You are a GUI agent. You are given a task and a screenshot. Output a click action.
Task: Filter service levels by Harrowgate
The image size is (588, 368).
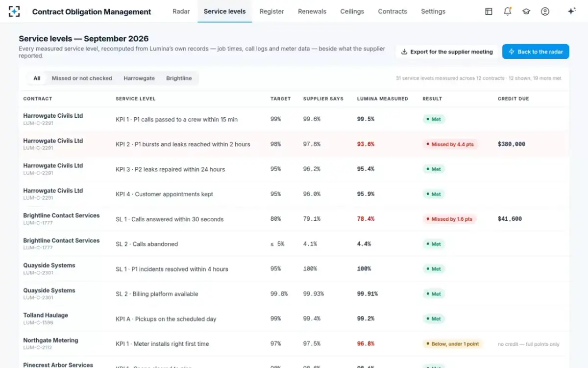tap(139, 78)
